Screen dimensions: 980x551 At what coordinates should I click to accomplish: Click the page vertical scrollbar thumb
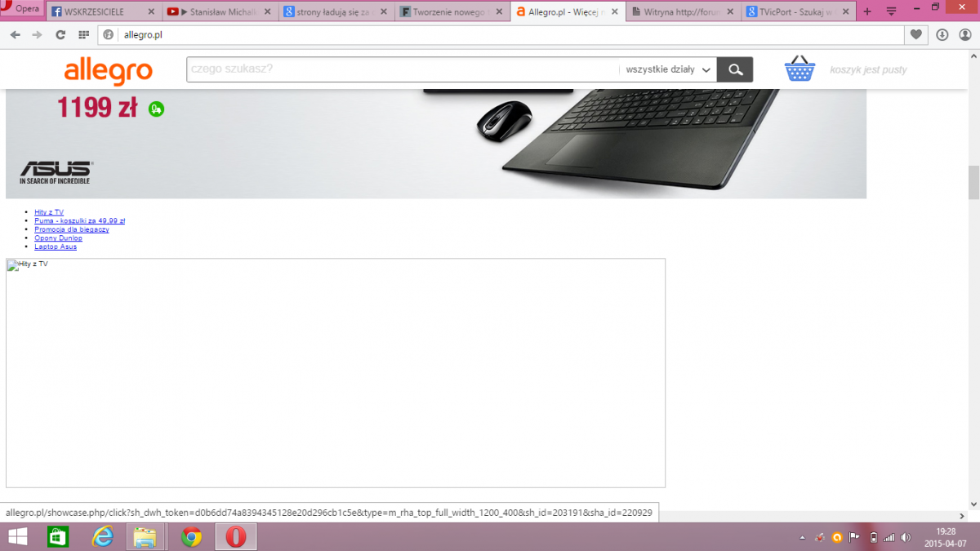[x=973, y=183]
